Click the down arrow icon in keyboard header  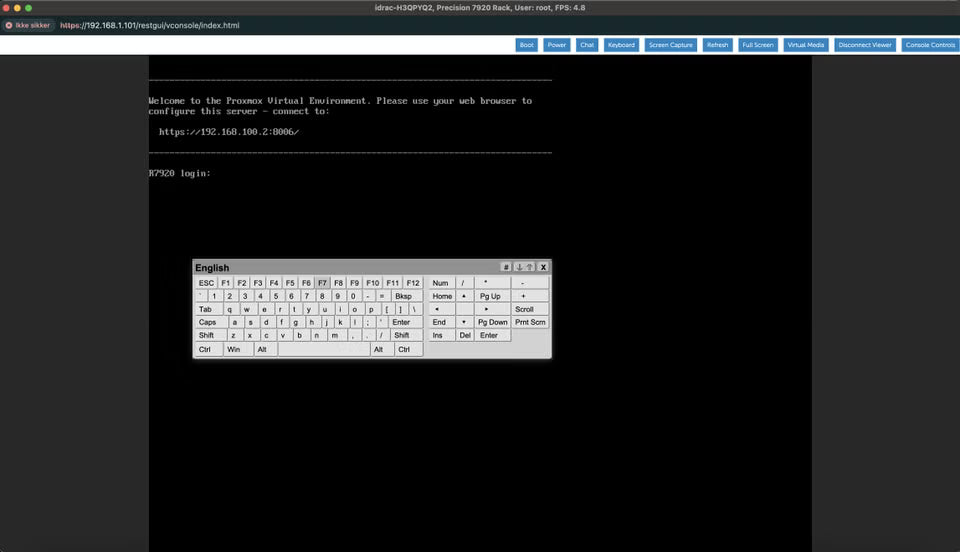tap(518, 267)
